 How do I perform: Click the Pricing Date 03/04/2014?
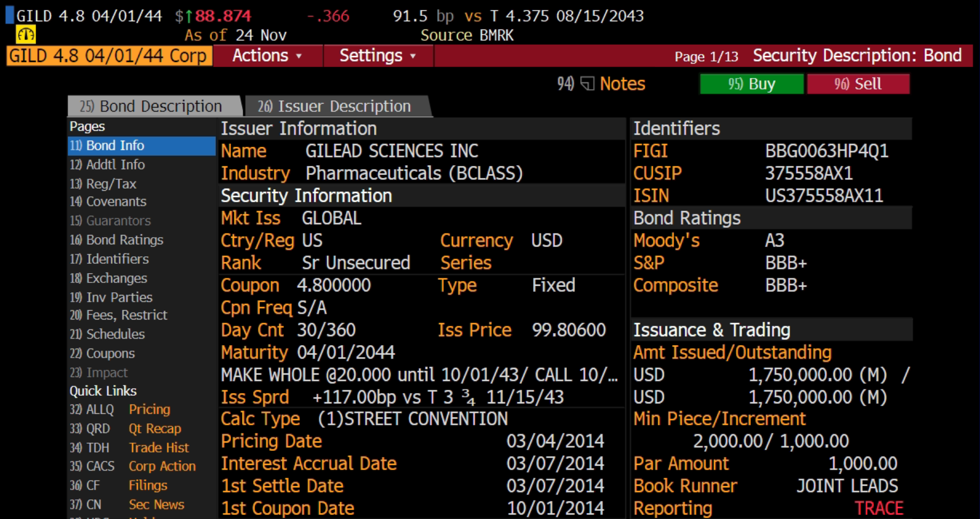click(x=555, y=441)
